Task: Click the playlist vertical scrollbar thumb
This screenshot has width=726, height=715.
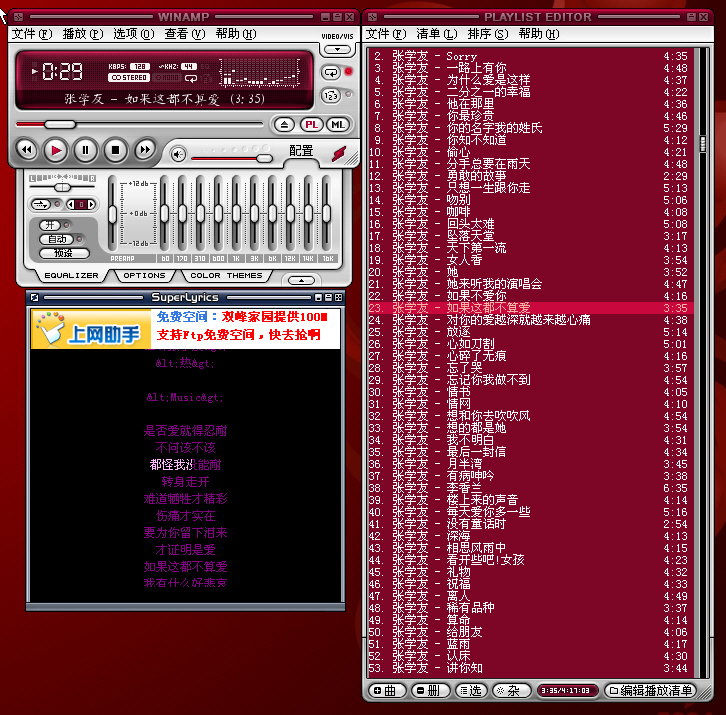Action: (x=703, y=144)
